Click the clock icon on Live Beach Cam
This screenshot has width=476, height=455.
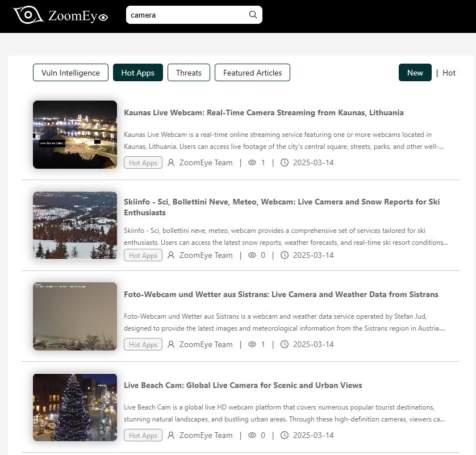coord(285,435)
